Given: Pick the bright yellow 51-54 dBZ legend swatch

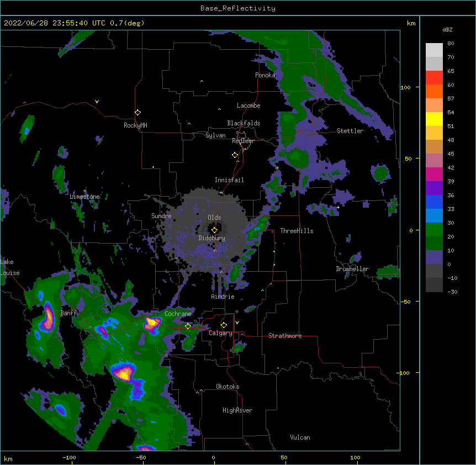Looking at the screenshot, I should 434,119.
